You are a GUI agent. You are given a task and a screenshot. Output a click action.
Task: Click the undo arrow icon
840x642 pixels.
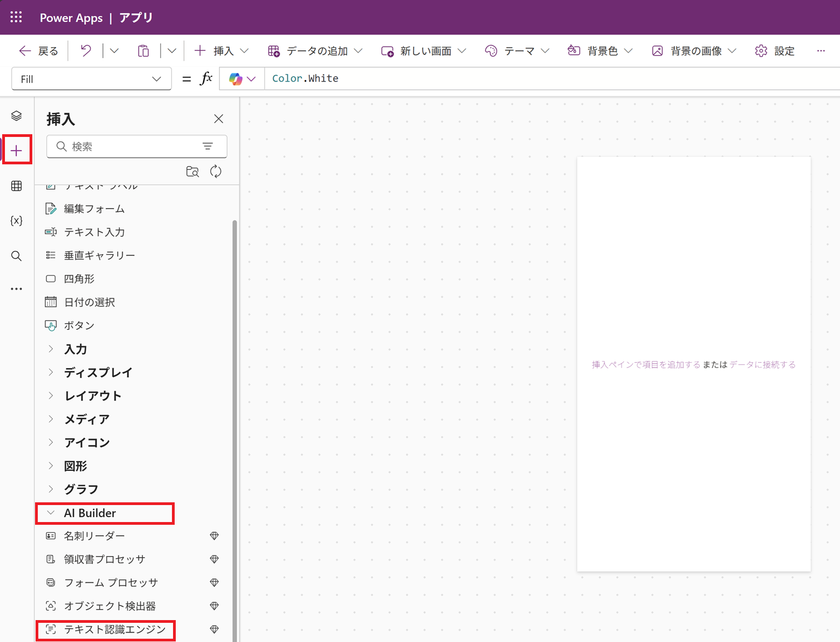(x=86, y=51)
